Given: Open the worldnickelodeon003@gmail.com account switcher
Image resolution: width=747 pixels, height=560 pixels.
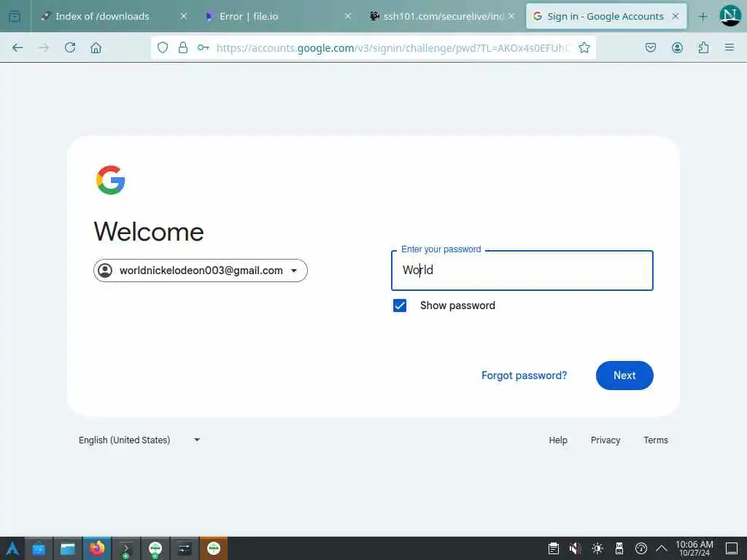Looking at the screenshot, I should (x=201, y=271).
